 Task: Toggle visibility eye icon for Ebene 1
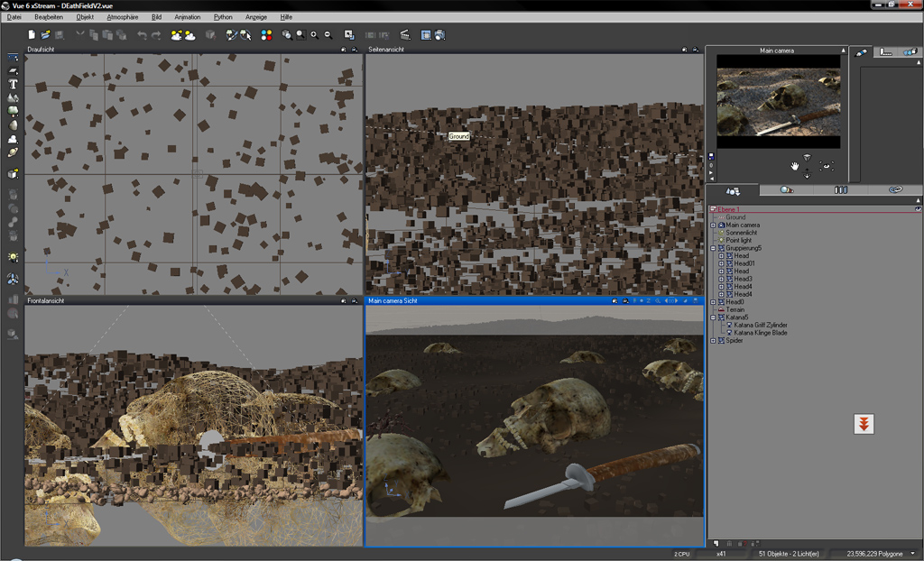click(x=918, y=209)
